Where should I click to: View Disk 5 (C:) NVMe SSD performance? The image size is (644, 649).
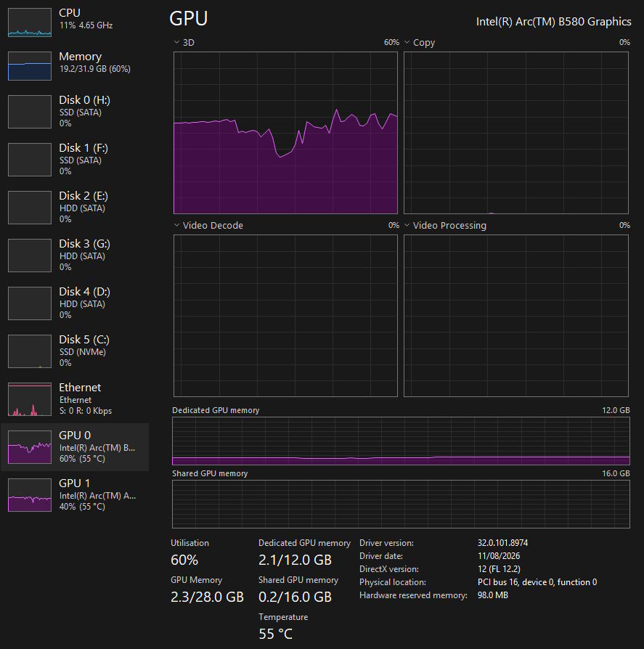tap(75, 351)
